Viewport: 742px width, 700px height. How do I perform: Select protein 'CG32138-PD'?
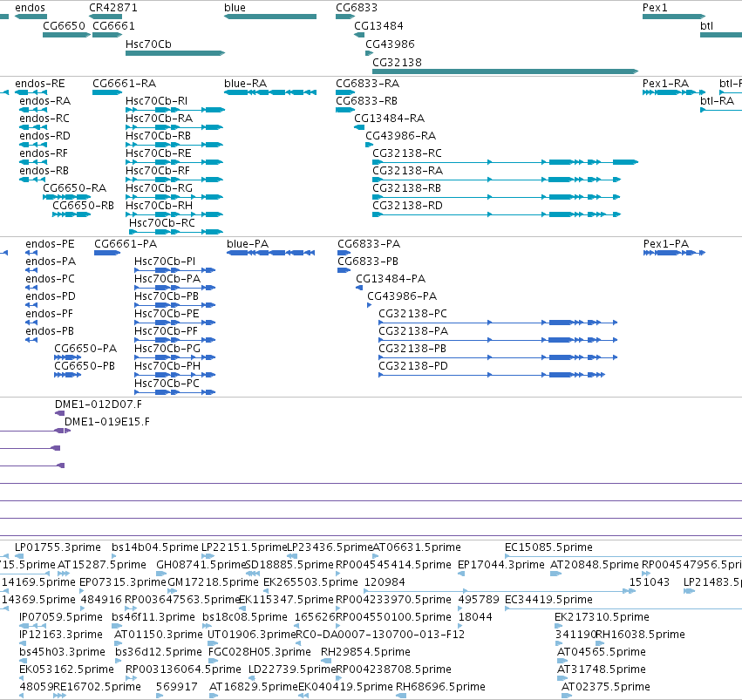coord(413,366)
